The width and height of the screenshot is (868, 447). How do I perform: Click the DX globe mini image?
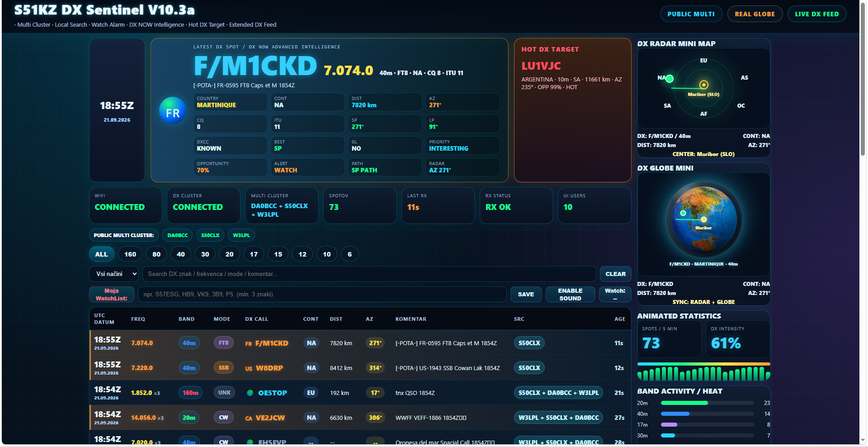[703, 220]
